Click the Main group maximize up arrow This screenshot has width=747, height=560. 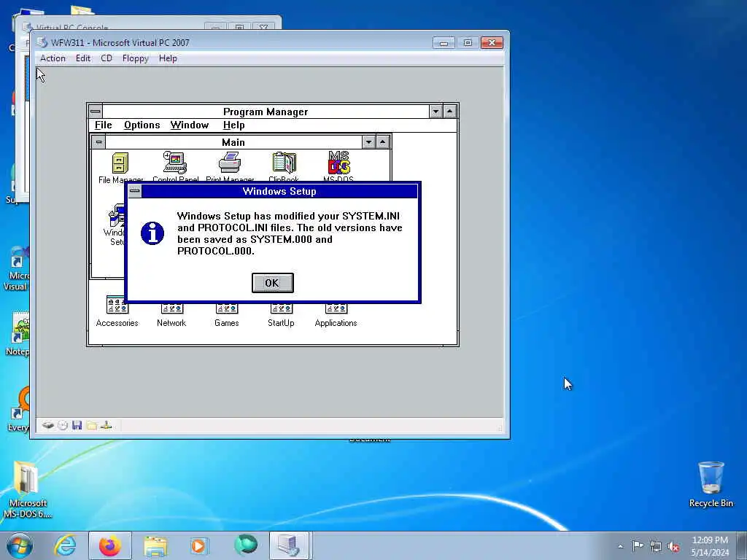pyautogui.click(x=382, y=142)
